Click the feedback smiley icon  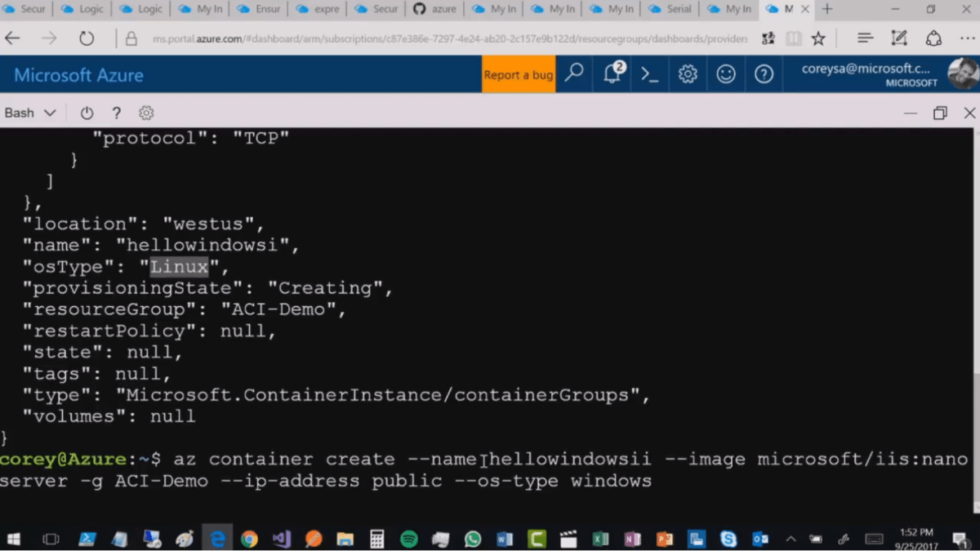(725, 74)
